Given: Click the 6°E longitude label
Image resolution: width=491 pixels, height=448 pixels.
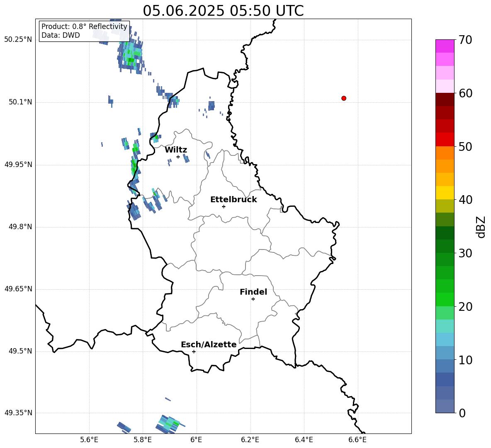Looking at the screenshot, I should 196,440.
